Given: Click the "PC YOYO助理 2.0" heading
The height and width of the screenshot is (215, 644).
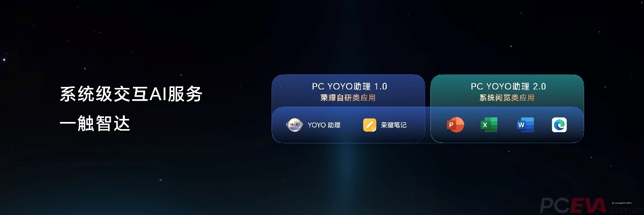Looking at the screenshot, I should [508, 86].
